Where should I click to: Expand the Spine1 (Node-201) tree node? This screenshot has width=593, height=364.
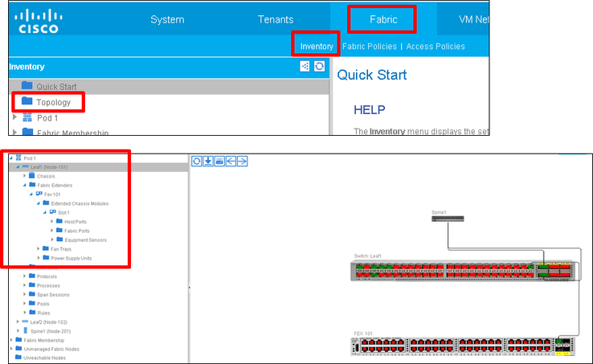[x=18, y=331]
